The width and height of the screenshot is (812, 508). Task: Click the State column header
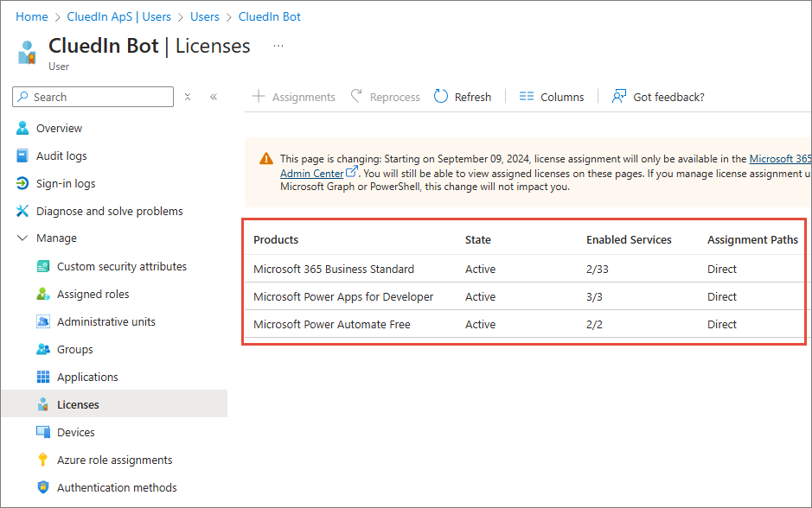coord(478,239)
